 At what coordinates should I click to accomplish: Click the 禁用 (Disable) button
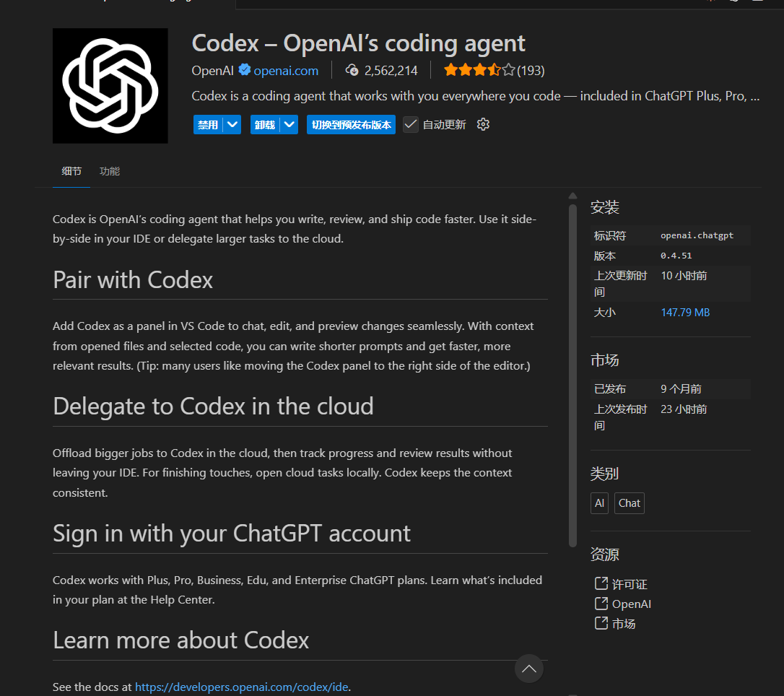pos(208,124)
